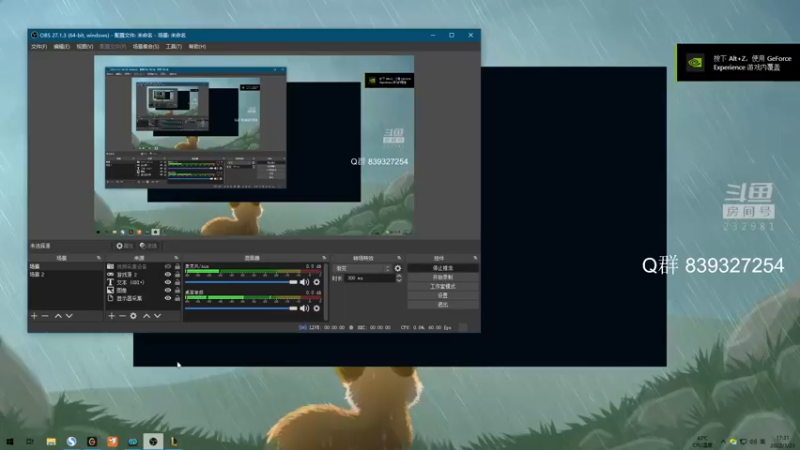Screen dimensions: 800x450
Task: Mute the Desktop Audio speaker icon
Action: tap(305, 308)
